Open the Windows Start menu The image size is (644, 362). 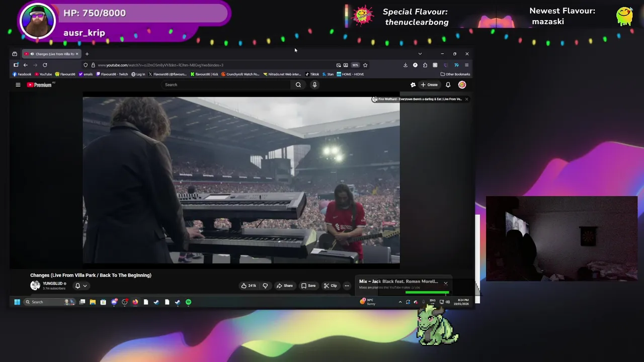pyautogui.click(x=17, y=302)
